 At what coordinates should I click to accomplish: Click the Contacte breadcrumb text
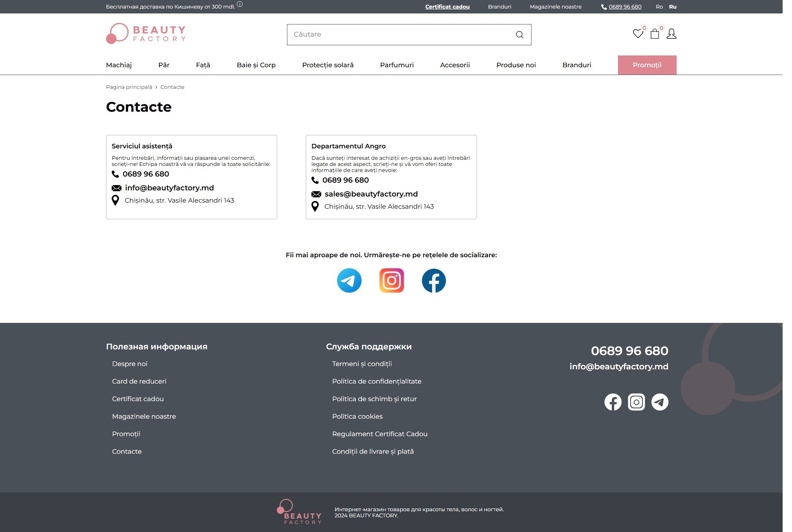tap(172, 87)
